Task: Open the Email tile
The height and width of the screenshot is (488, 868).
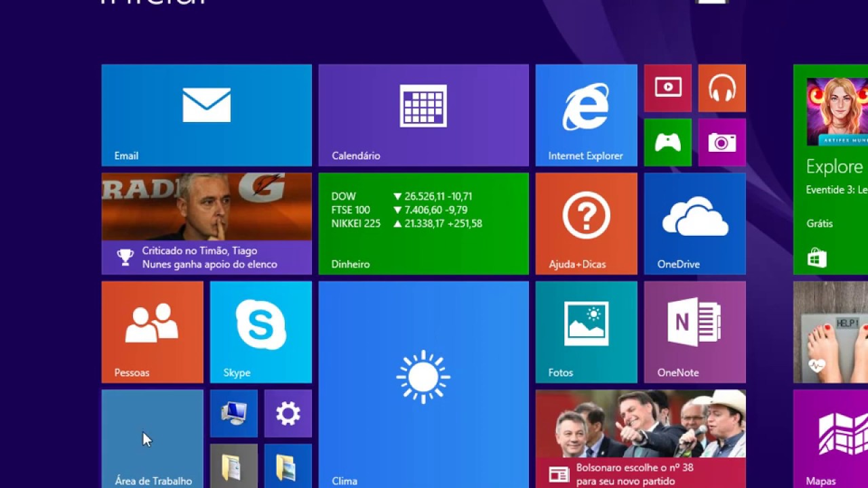Action: (x=207, y=115)
